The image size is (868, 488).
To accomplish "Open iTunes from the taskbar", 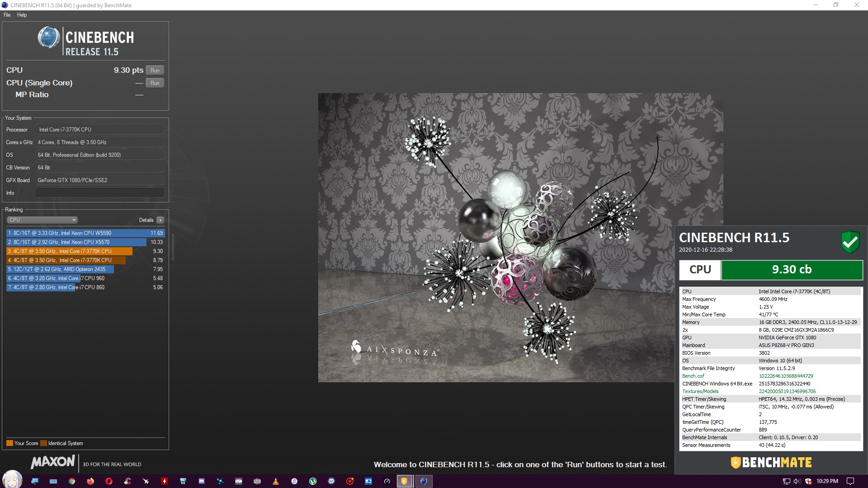I will 294,481.
